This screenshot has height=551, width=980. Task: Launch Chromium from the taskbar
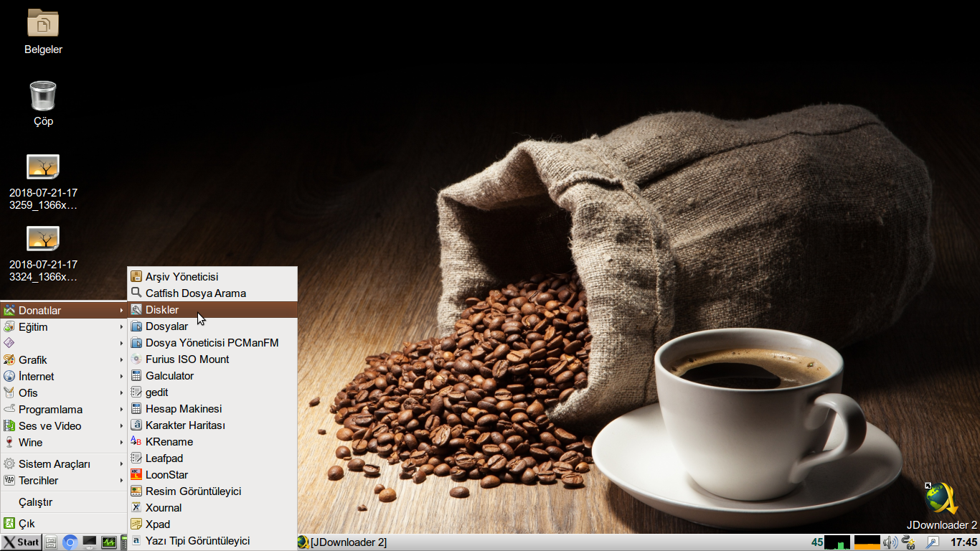pos(70,542)
